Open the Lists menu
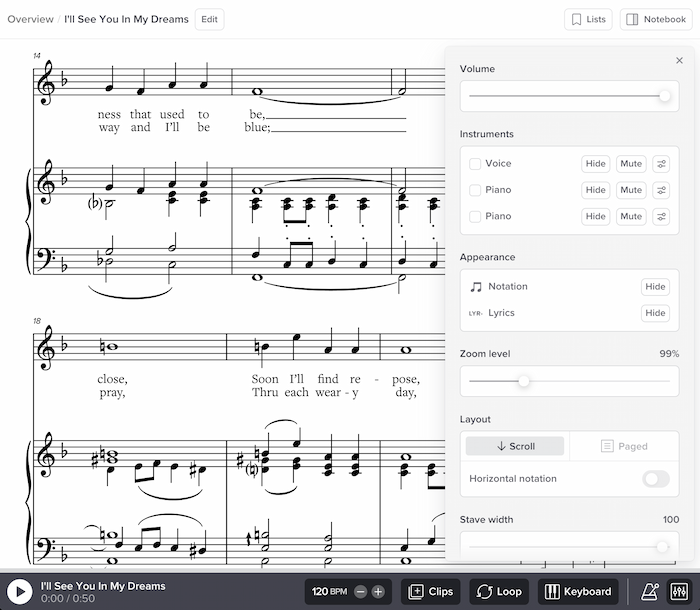The width and height of the screenshot is (700, 610). pyautogui.click(x=588, y=19)
